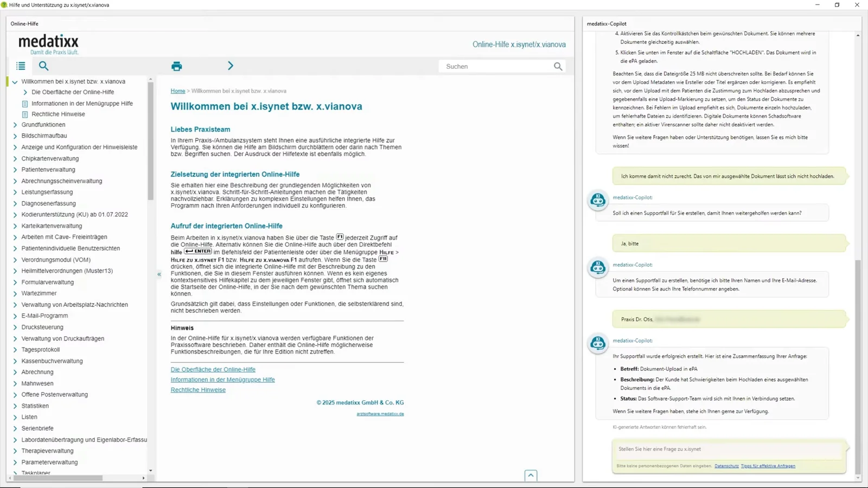Expand the Grundfunktionen tree node
Screen dimensions: 868x488
tap(15, 125)
